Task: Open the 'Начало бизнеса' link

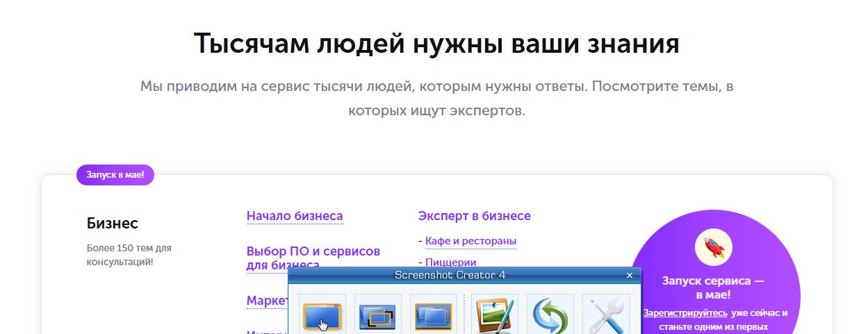Action: click(x=295, y=216)
